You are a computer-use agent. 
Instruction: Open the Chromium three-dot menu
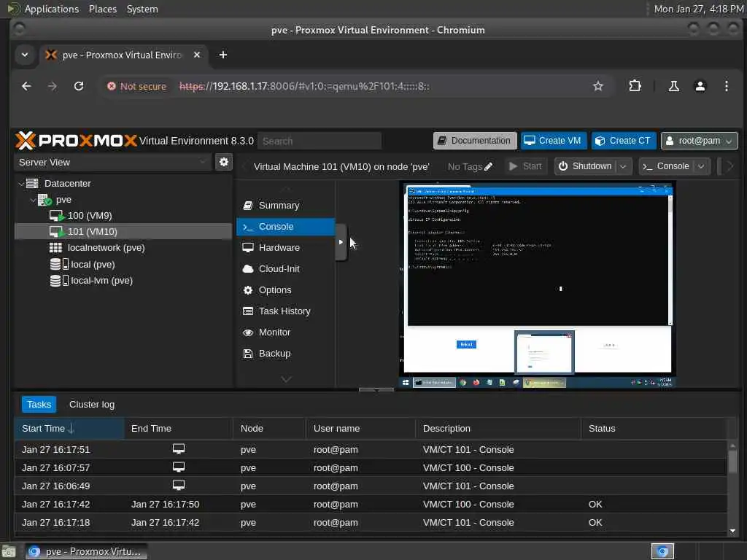coord(726,86)
